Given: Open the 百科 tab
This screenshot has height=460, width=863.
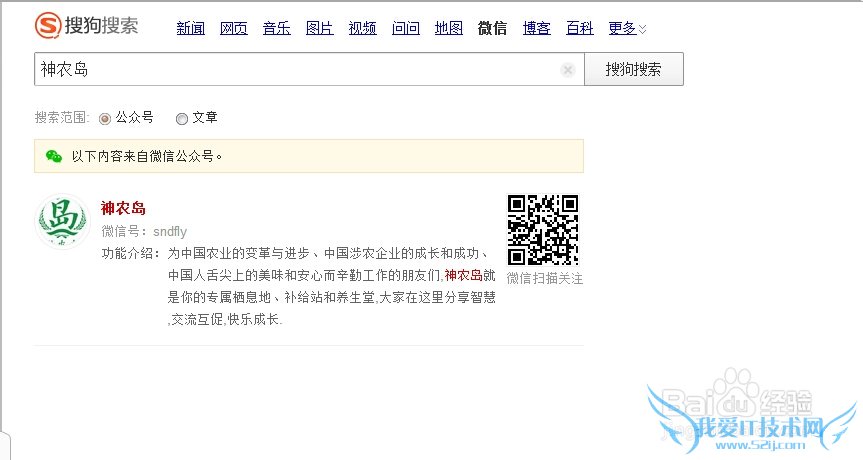Looking at the screenshot, I should (580, 28).
